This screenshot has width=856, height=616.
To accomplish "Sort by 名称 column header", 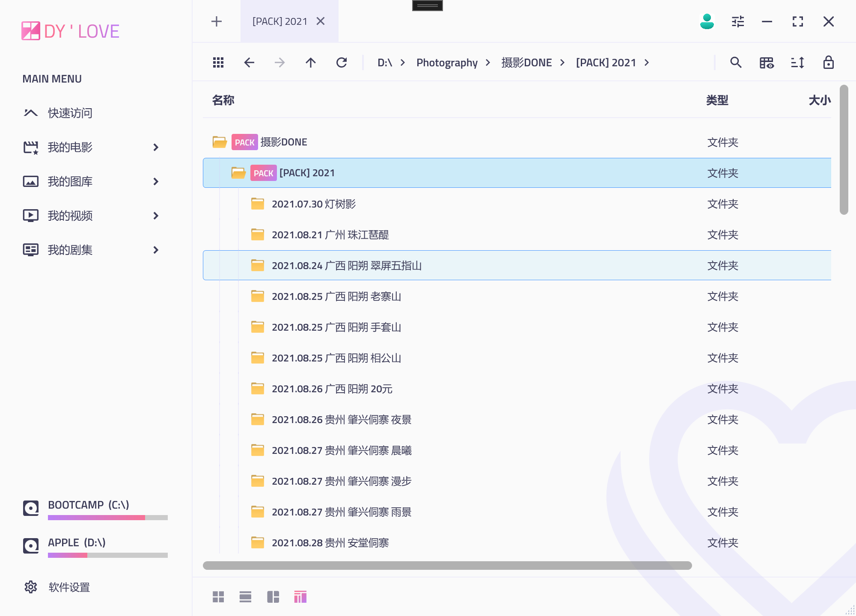I will (223, 100).
